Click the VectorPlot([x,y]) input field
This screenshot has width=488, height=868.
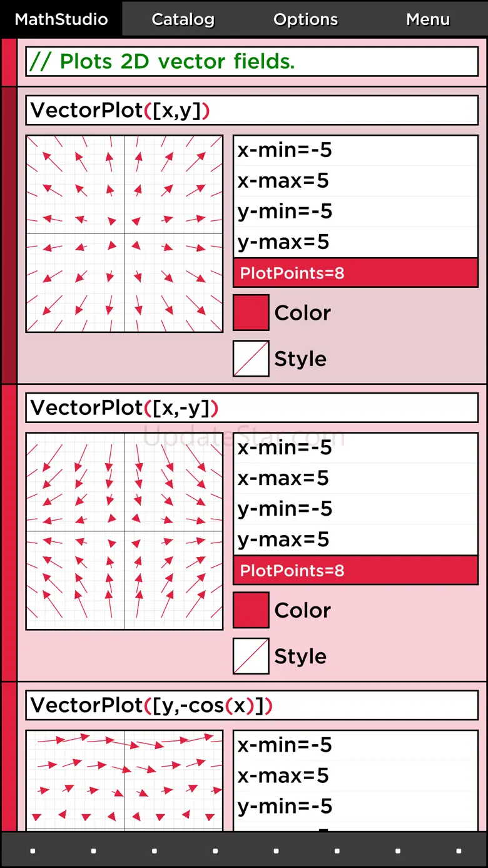[x=252, y=111]
